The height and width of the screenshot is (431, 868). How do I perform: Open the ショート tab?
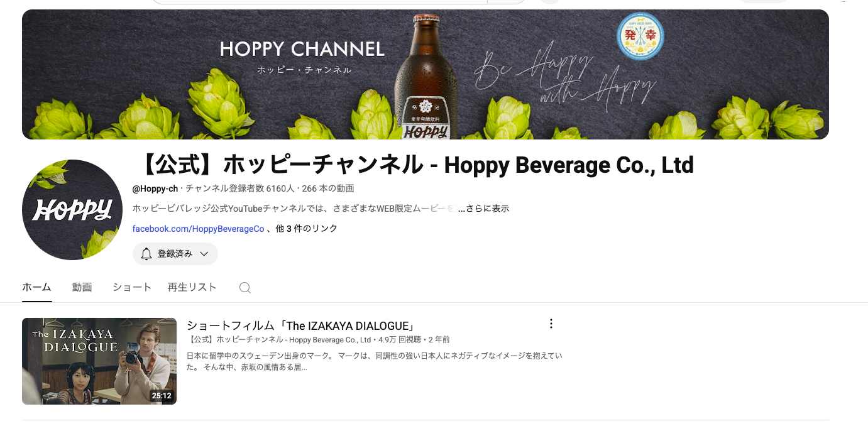pyautogui.click(x=132, y=287)
